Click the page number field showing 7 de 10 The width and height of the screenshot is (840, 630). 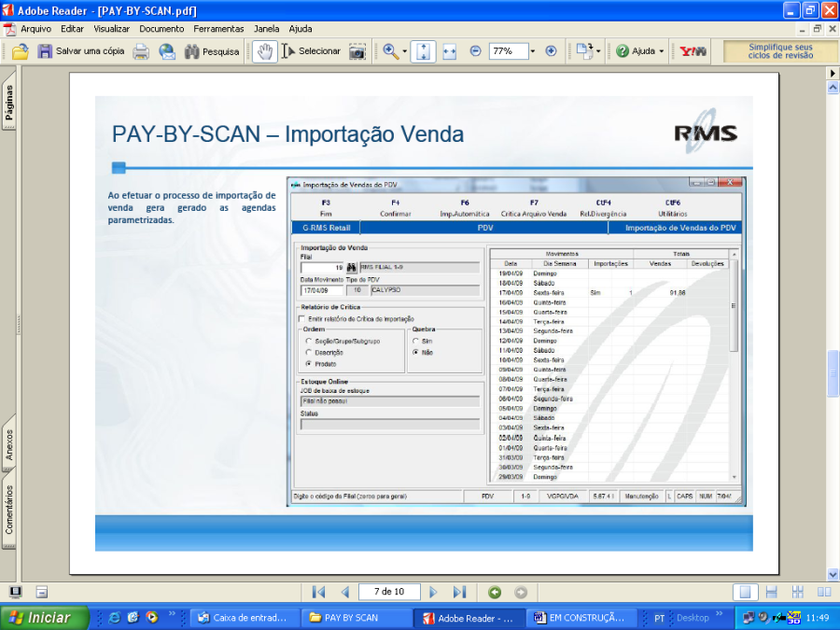click(x=389, y=592)
